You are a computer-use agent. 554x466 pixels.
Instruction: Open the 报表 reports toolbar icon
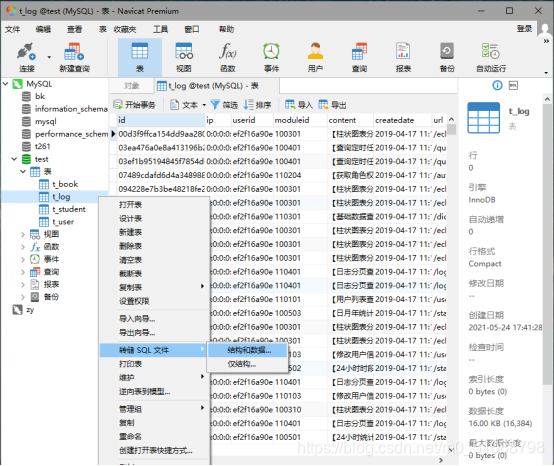click(403, 57)
